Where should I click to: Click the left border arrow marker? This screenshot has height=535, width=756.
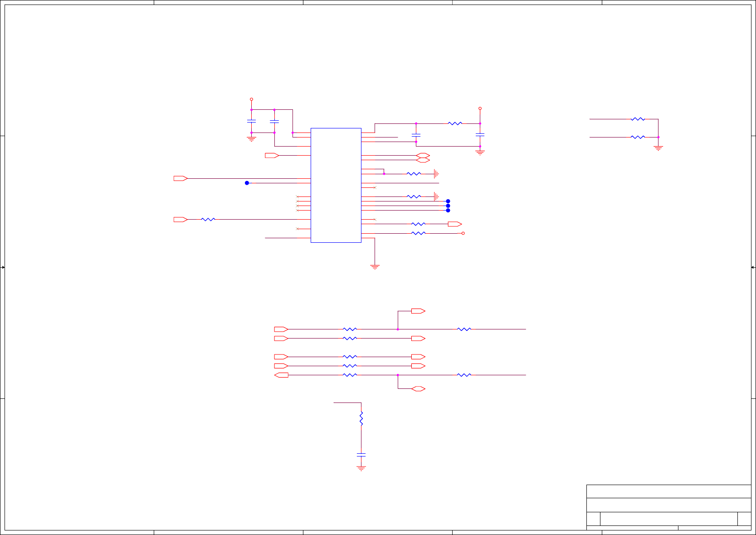[x=3, y=267]
